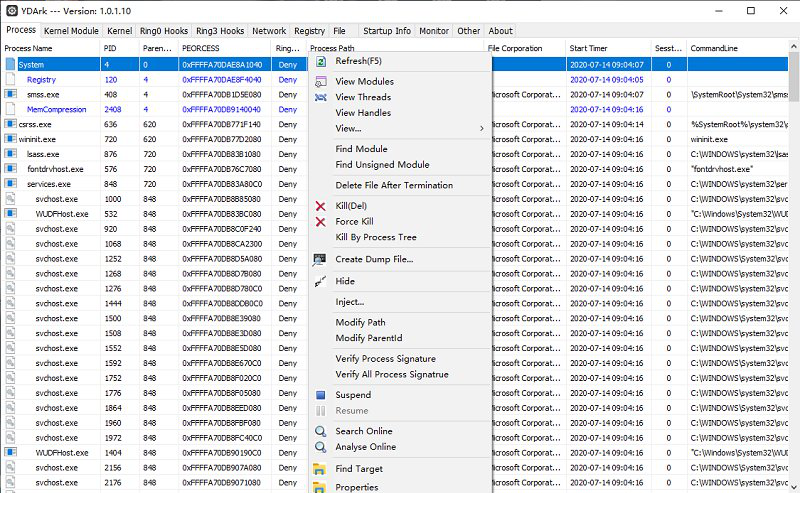
Task: Click the Hide process icon
Action: tap(320, 281)
